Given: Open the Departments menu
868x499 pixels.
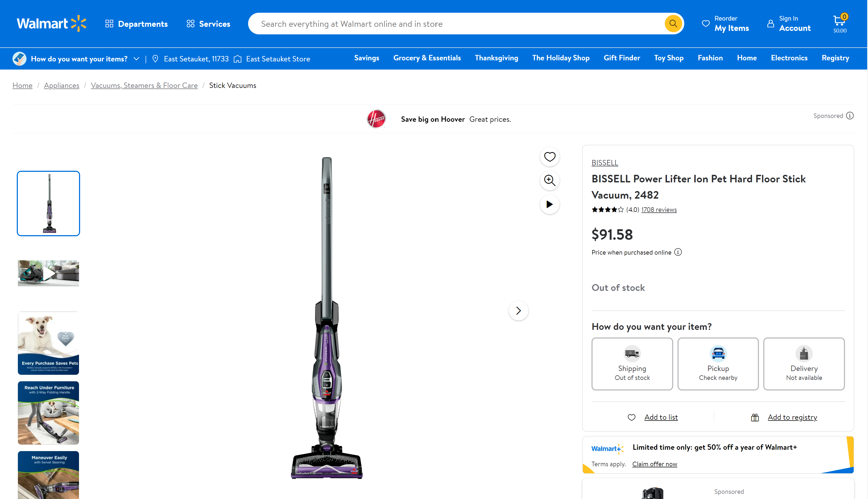Looking at the screenshot, I should 136,24.
